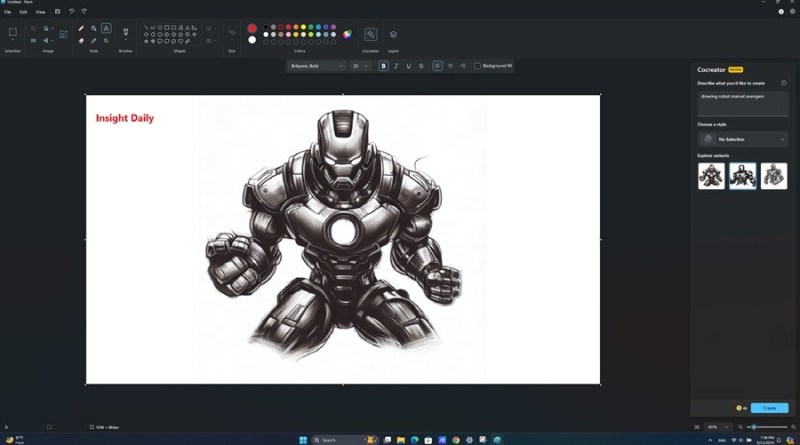Toggle Italic text formatting
800x445 pixels.
(x=396, y=66)
